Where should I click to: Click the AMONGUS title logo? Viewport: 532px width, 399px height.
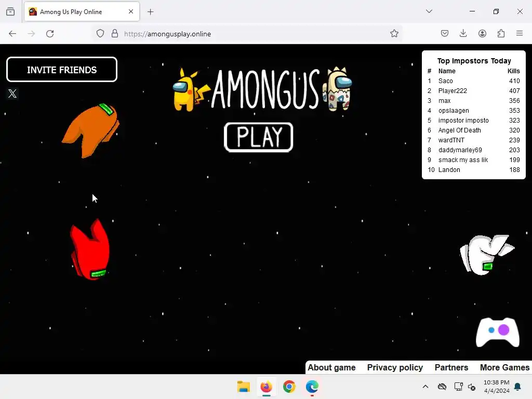click(x=265, y=89)
